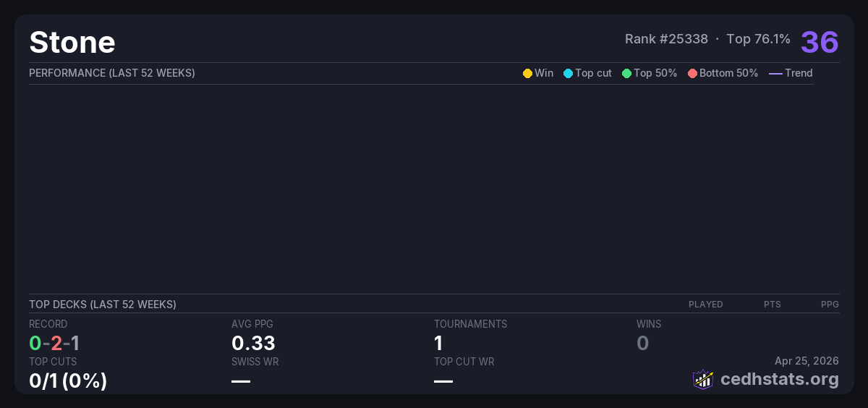868x408 pixels.
Task: Select the Top Decks (Last 52 Weeks) heading
Action: point(103,305)
